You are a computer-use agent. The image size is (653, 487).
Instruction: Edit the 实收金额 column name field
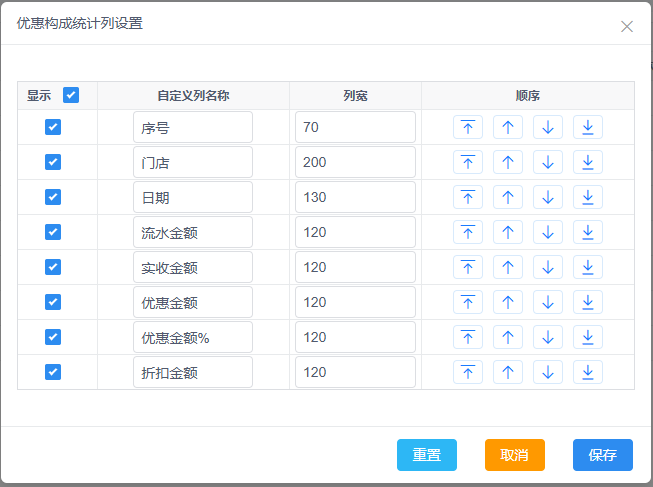[193, 267]
